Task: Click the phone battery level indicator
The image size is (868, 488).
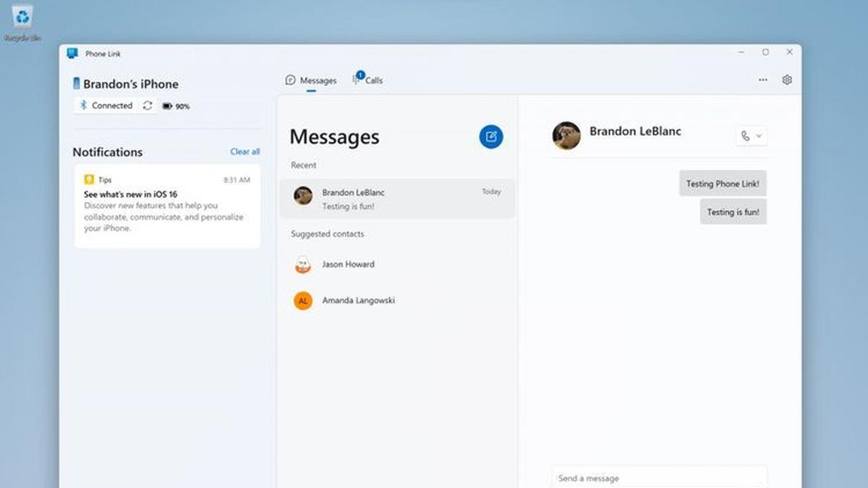Action: click(x=176, y=106)
